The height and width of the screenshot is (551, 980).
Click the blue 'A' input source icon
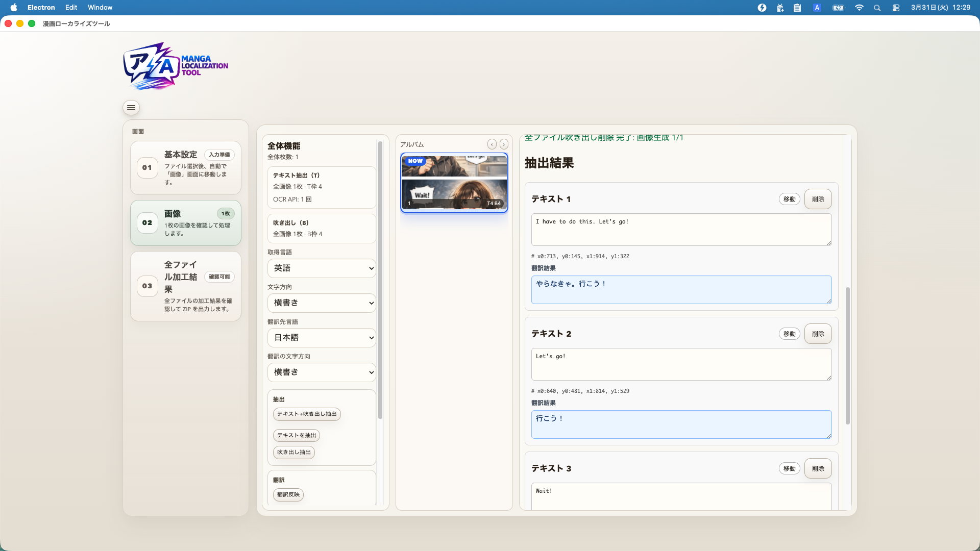click(x=817, y=8)
